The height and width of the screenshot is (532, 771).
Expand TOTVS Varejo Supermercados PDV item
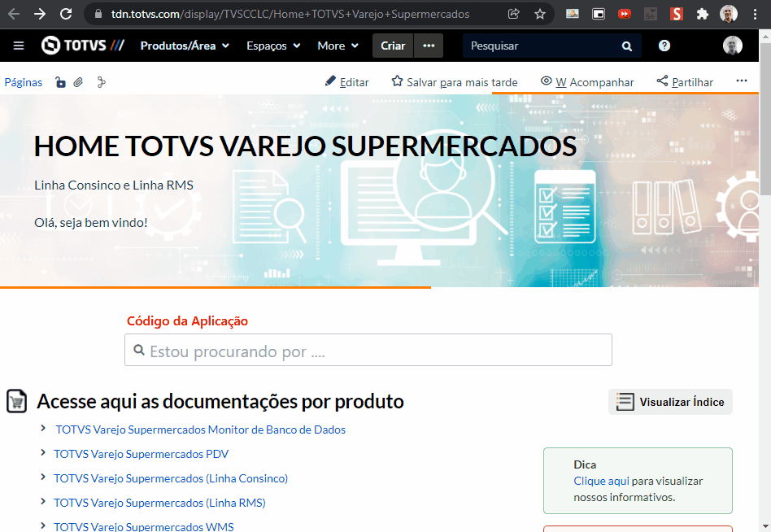[x=43, y=452]
